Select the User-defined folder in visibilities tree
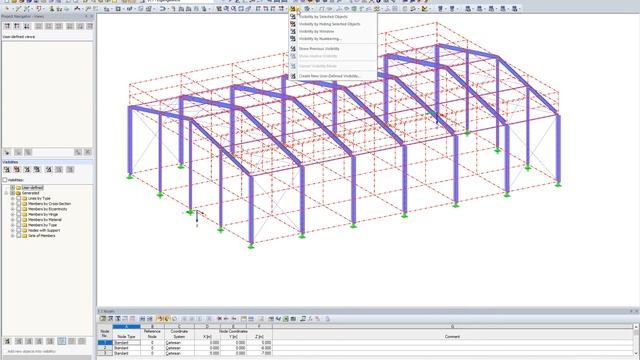 32,188
